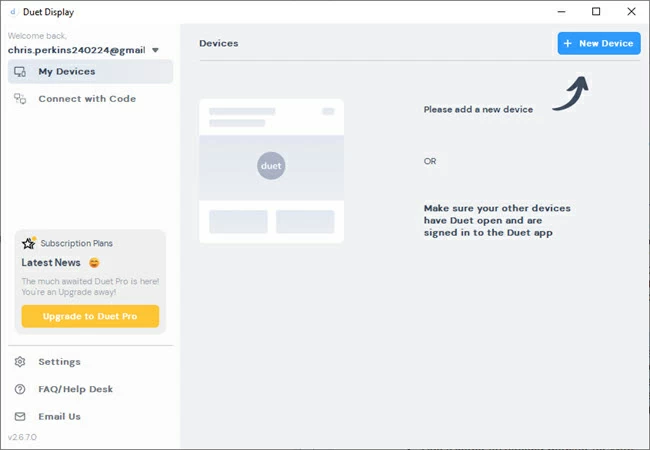Click the plus icon on New Device
Viewport: 650px width, 450px height.
[x=568, y=44]
